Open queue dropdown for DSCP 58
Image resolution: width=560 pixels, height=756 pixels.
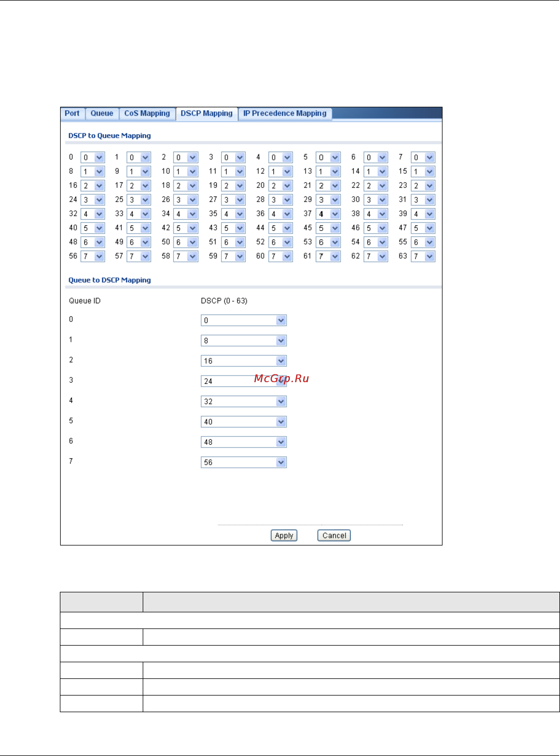pos(186,257)
